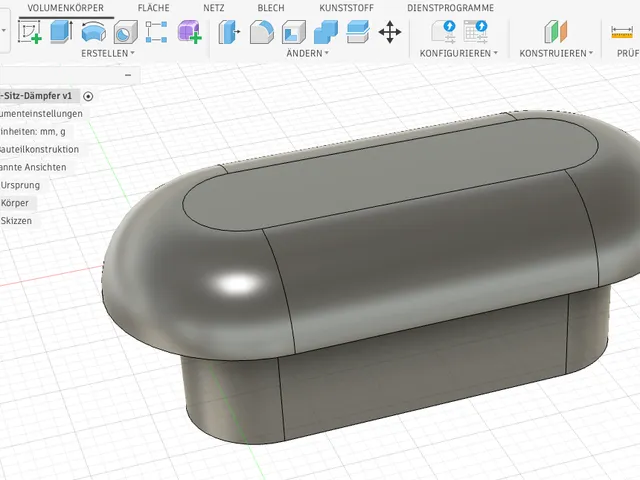640x480 pixels.
Task: Select the Extrude tool
Action: pos(61,32)
